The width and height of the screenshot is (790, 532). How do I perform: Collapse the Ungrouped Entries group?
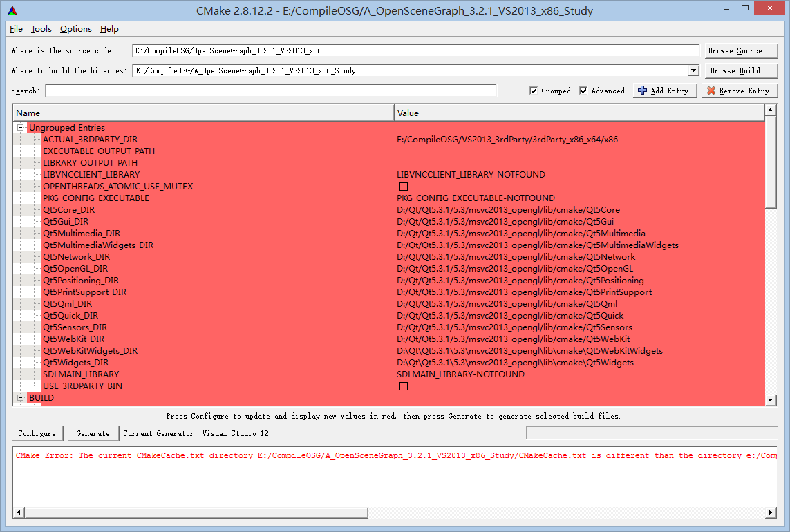tap(21, 127)
